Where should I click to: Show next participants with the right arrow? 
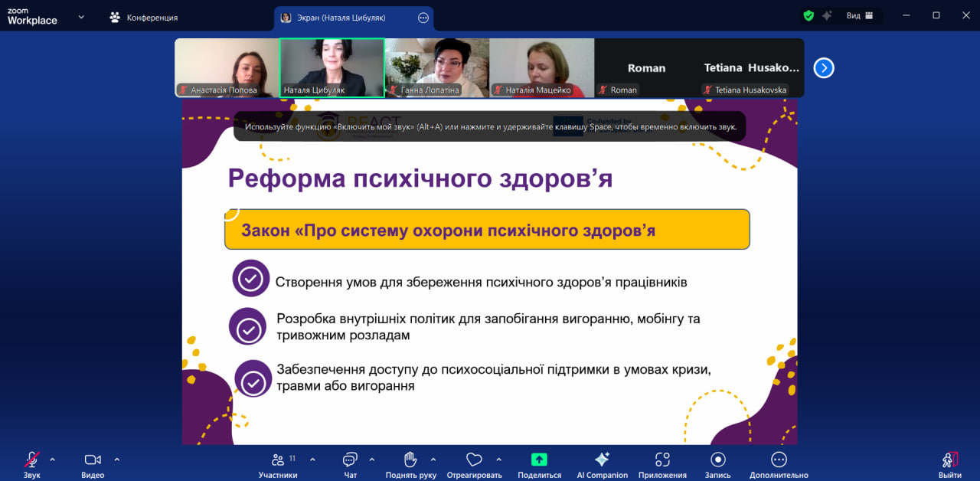click(x=823, y=68)
